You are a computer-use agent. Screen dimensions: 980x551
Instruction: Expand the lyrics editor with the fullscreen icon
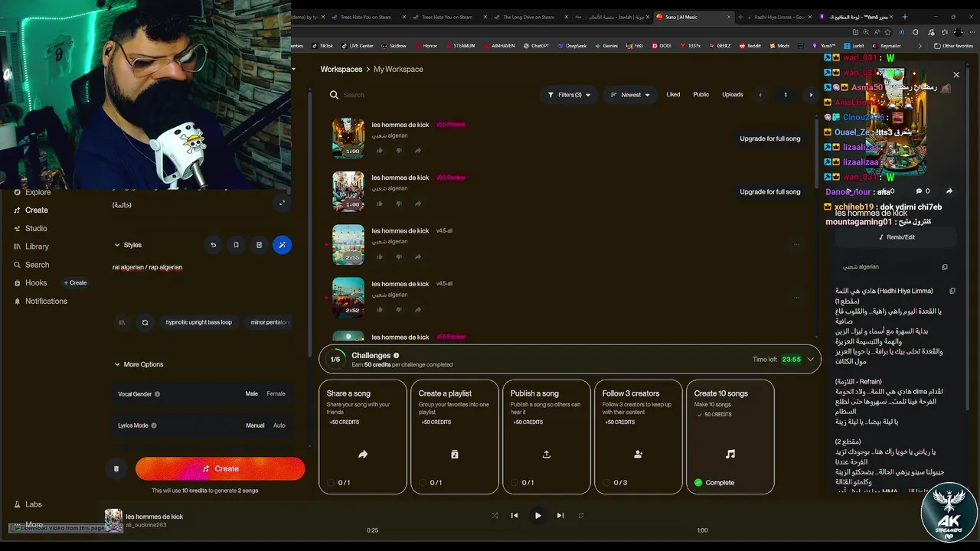point(282,203)
